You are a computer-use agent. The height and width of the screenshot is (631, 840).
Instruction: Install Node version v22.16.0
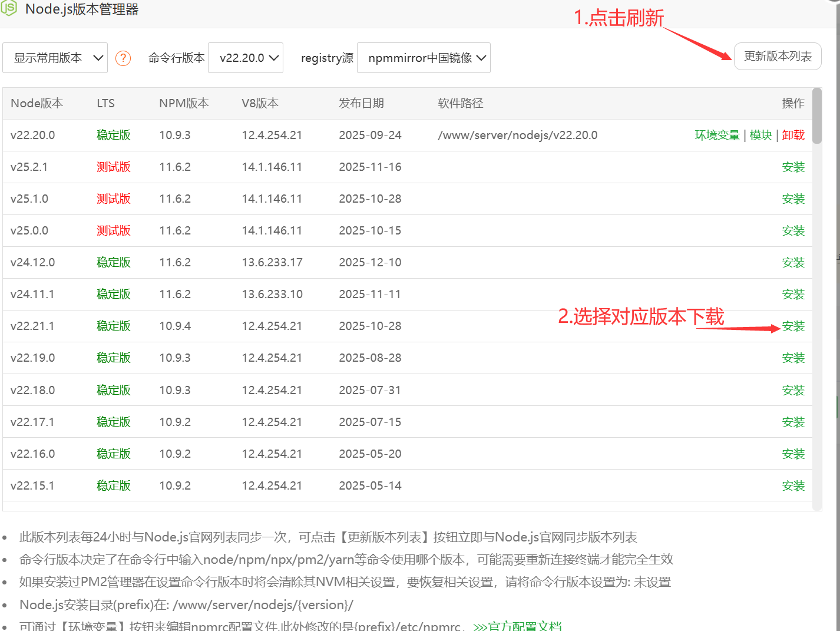tap(793, 454)
